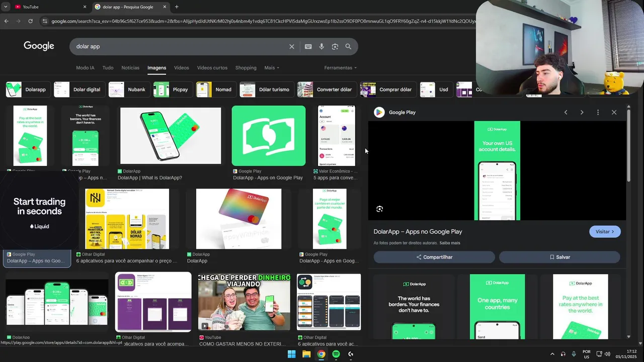Open the POR US language indicator
The height and width of the screenshot is (362, 644).
click(x=587, y=354)
